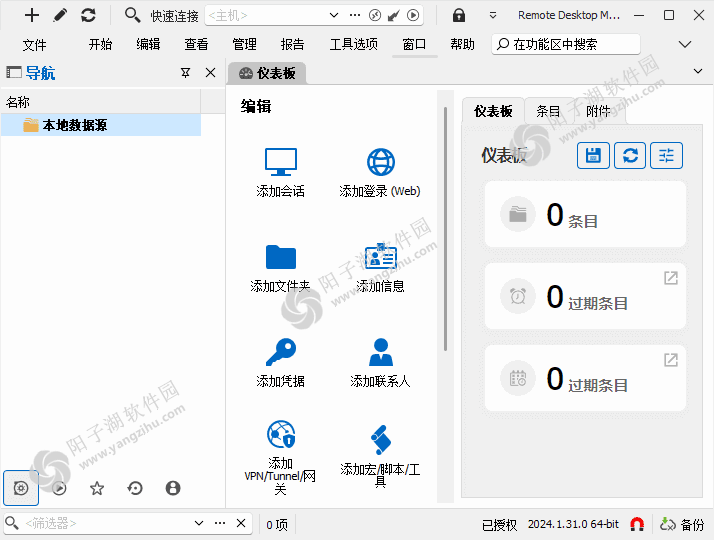
Task: Select recent history icon at bottom
Action: coord(135,488)
